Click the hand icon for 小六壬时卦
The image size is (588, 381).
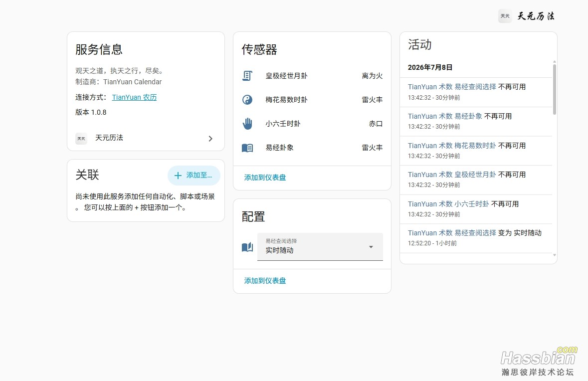tap(247, 124)
